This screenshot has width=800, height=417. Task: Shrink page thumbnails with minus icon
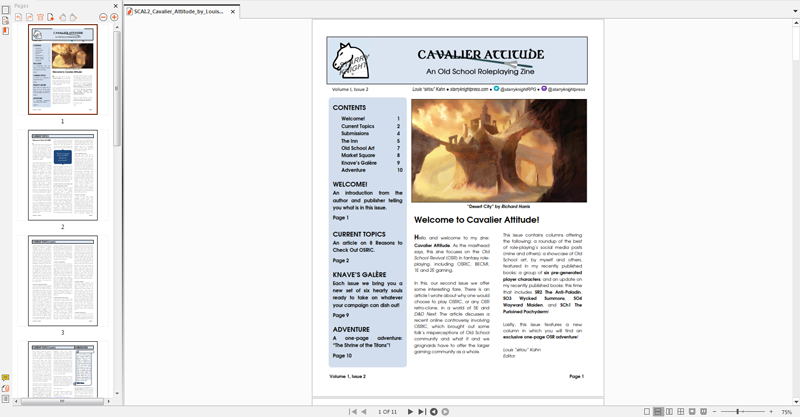pos(104,17)
